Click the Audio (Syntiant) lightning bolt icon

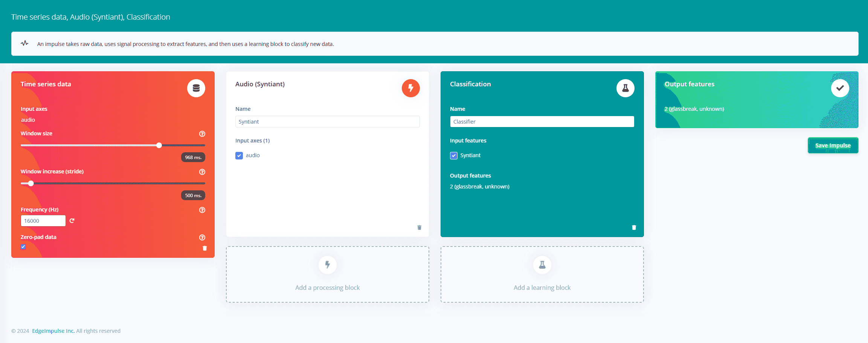point(410,88)
